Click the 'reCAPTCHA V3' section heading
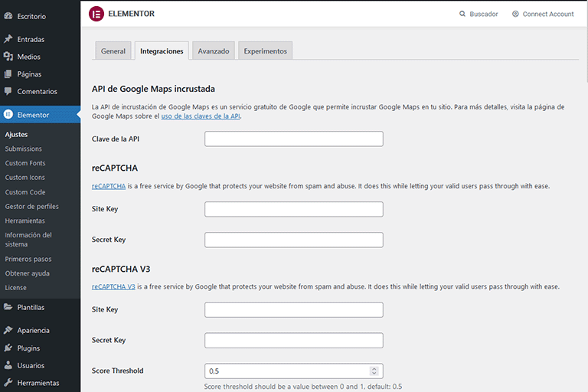Image resolution: width=588 pixels, height=392 pixels. point(121,269)
